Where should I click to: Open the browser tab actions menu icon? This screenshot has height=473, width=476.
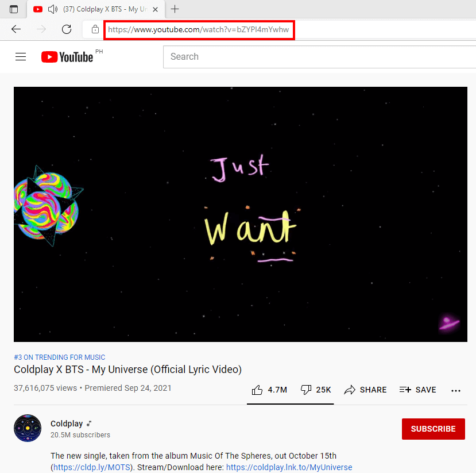click(14, 9)
